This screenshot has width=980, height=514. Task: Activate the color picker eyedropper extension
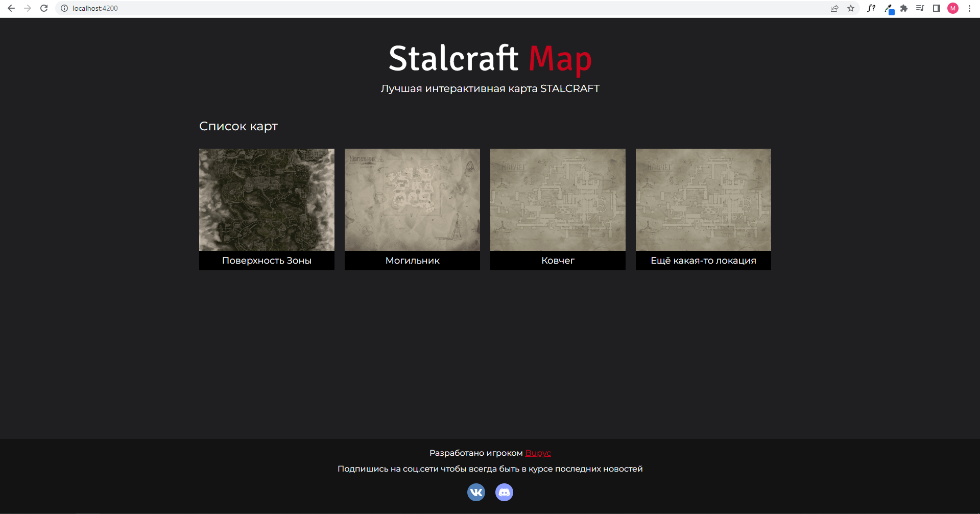(889, 8)
